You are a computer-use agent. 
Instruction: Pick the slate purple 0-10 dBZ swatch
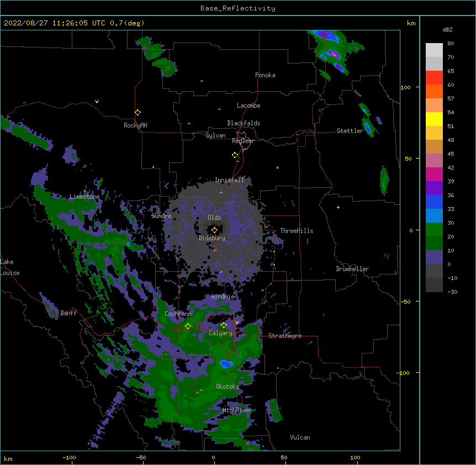pyautogui.click(x=434, y=257)
